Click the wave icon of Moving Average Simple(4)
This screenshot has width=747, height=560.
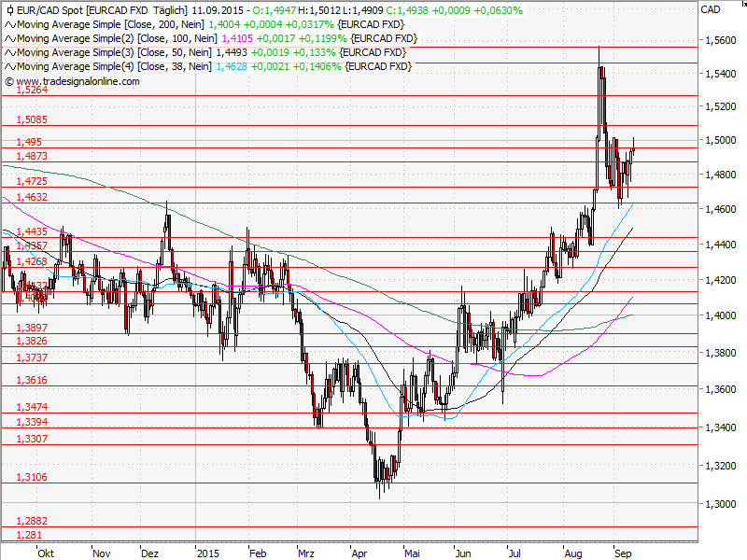(x=9, y=65)
